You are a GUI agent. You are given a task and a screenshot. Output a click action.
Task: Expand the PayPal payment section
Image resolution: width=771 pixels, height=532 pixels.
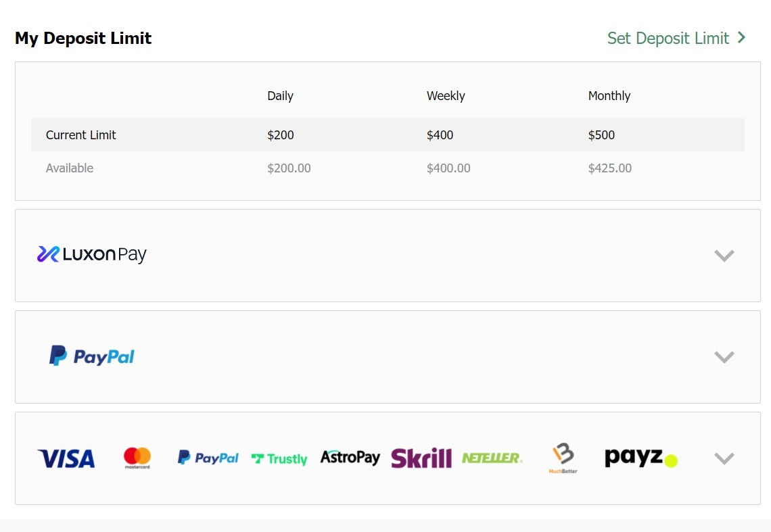724,357
